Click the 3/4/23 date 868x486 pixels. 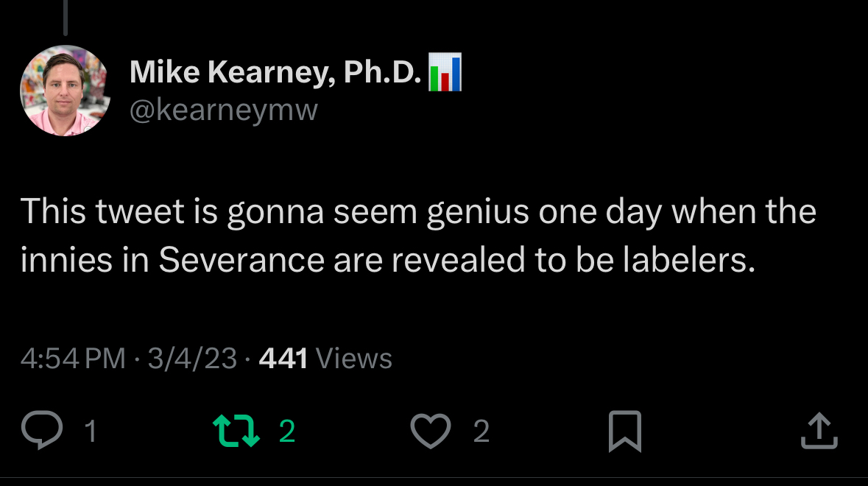coord(192,359)
